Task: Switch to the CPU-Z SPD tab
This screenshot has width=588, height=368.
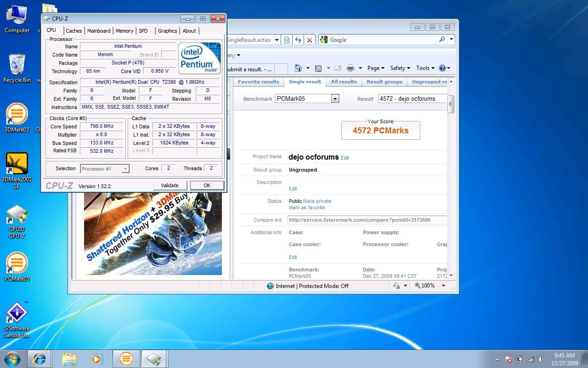Action: pos(143,31)
